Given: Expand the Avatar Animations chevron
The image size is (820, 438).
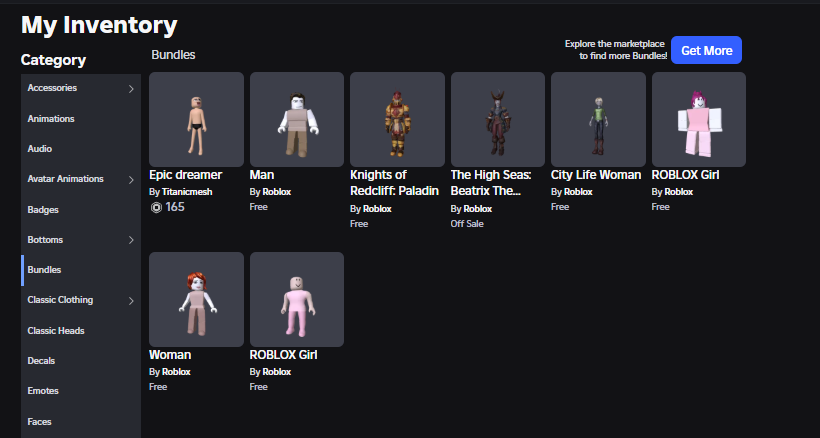Looking at the screenshot, I should click(131, 180).
